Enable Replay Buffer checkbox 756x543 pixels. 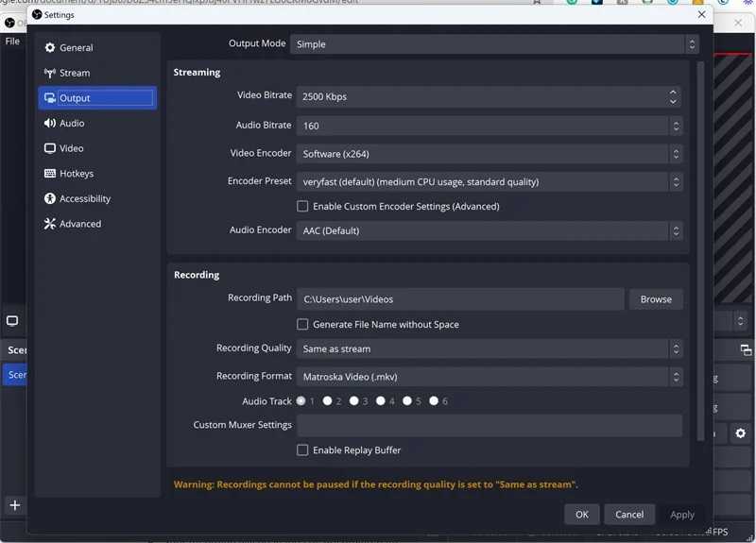coord(302,450)
